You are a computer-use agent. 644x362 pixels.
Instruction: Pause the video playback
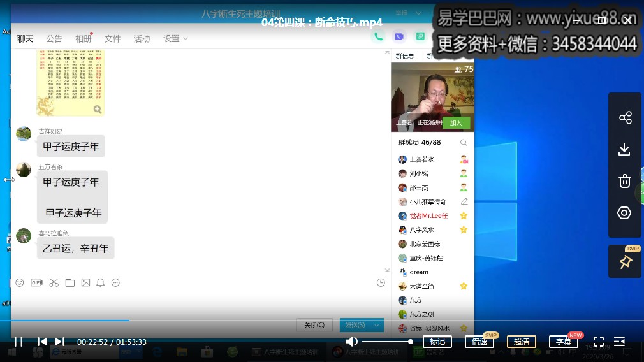[x=18, y=342]
